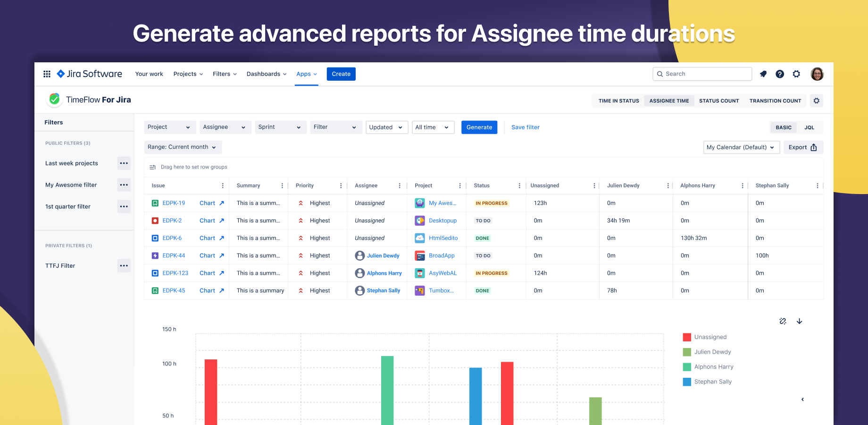Open the Updated dropdown

387,127
